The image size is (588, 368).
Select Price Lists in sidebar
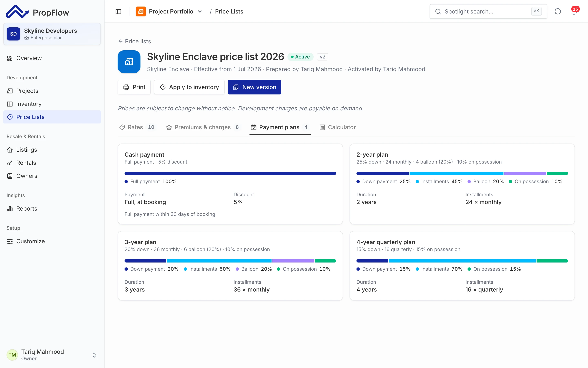(x=52, y=117)
